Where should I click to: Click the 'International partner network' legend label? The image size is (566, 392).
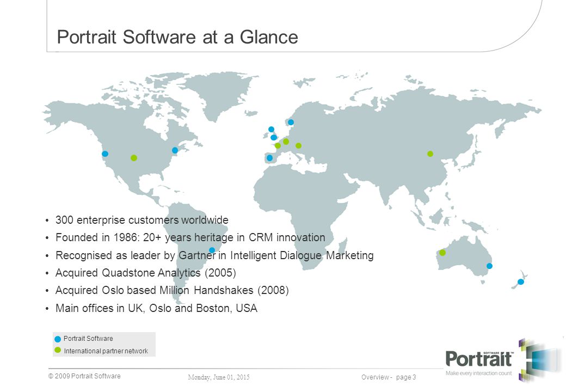(106, 351)
